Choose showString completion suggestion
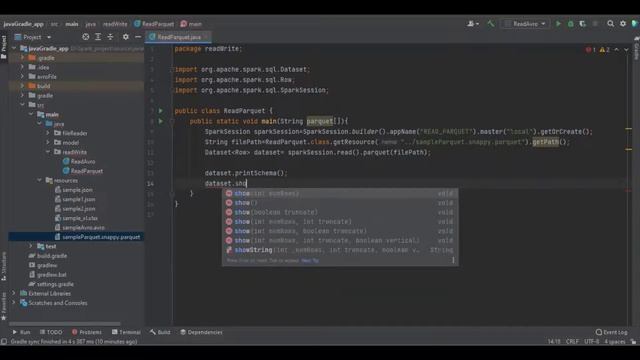640x360 pixels. 340,250
